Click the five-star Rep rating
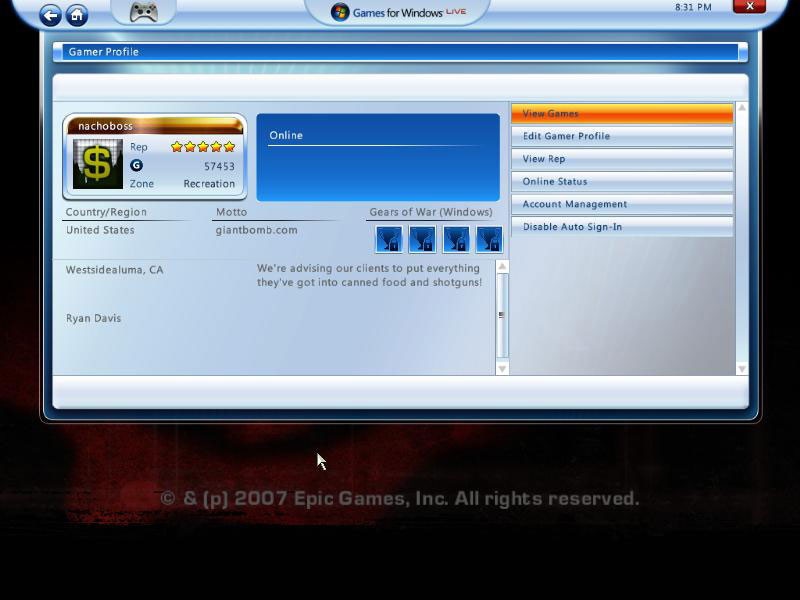Image resolution: width=800 pixels, height=600 pixels. pyautogui.click(x=203, y=147)
